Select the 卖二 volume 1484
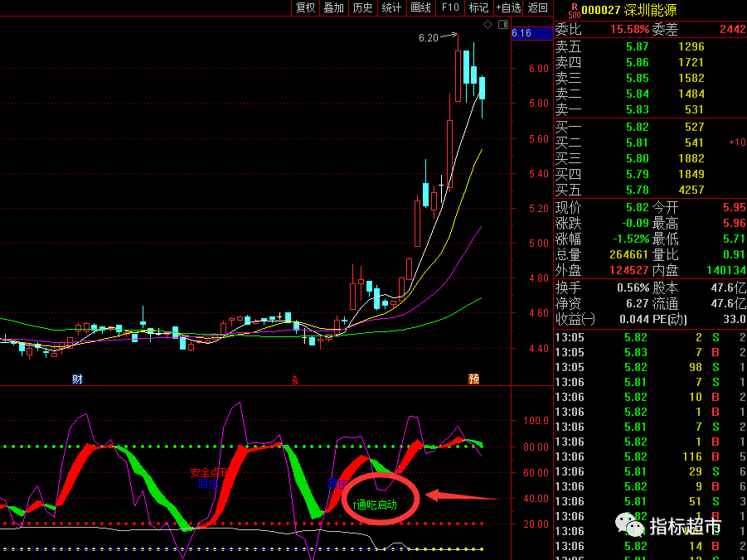747x560 pixels. (691, 94)
